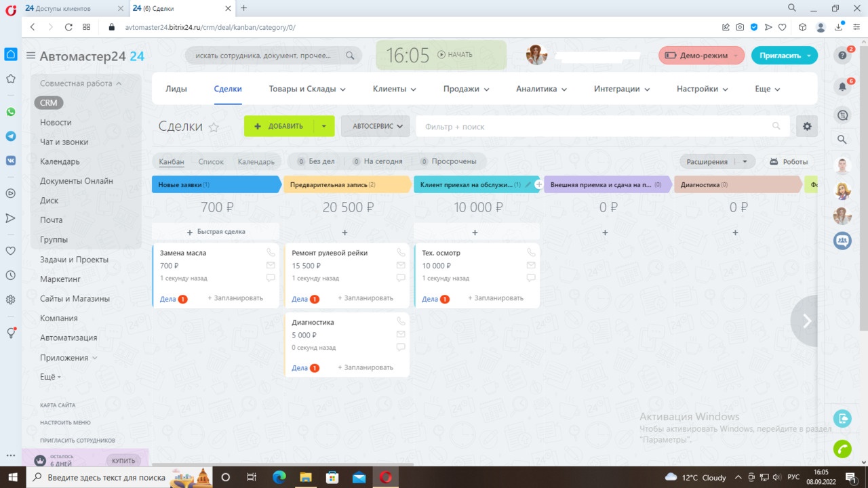Screen dimensions: 868x488
Task: Switch to the Доступы клиентов browser tab
Action: [x=62, y=8]
